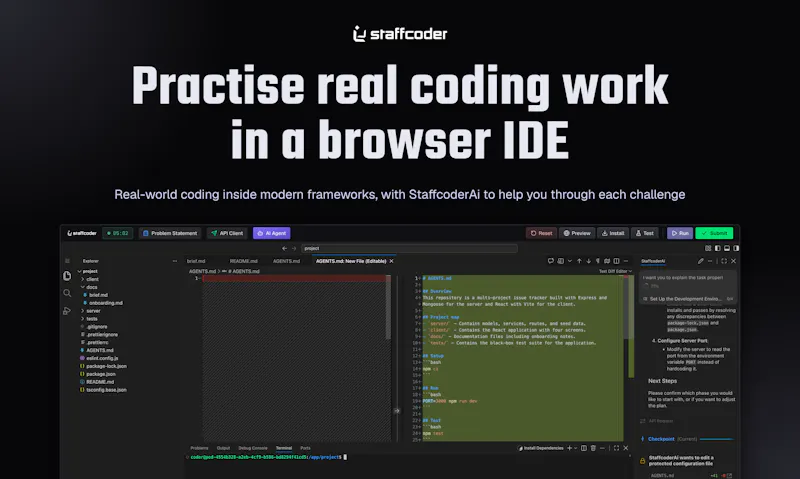The width and height of the screenshot is (800, 479).
Task: Click the comment bubble icon in editor toolbar
Action: [551, 261]
